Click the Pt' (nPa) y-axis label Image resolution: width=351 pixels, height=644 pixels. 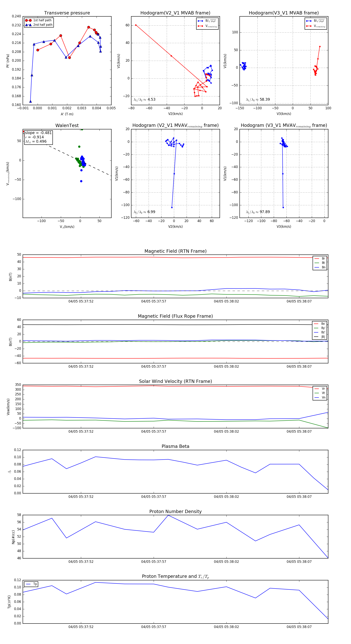click(x=8, y=61)
